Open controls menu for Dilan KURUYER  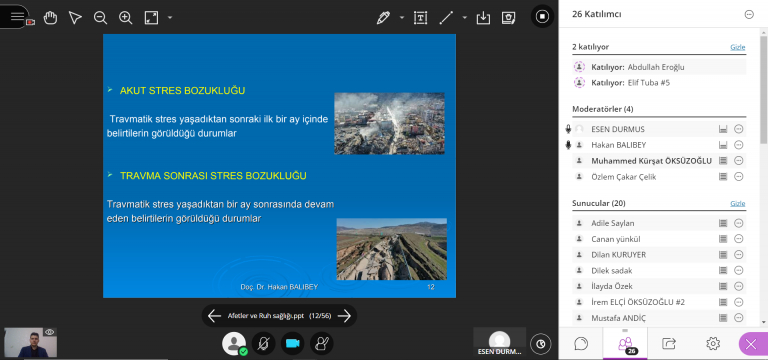[x=739, y=255]
